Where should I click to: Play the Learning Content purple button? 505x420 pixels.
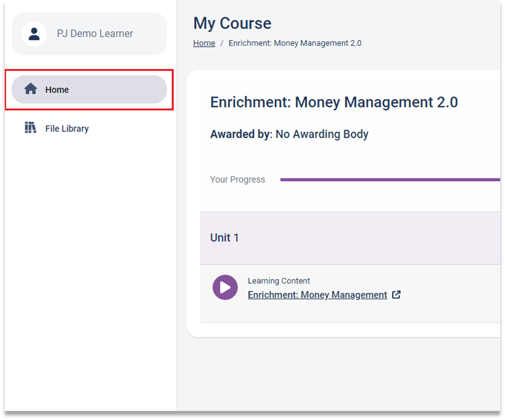(x=225, y=287)
